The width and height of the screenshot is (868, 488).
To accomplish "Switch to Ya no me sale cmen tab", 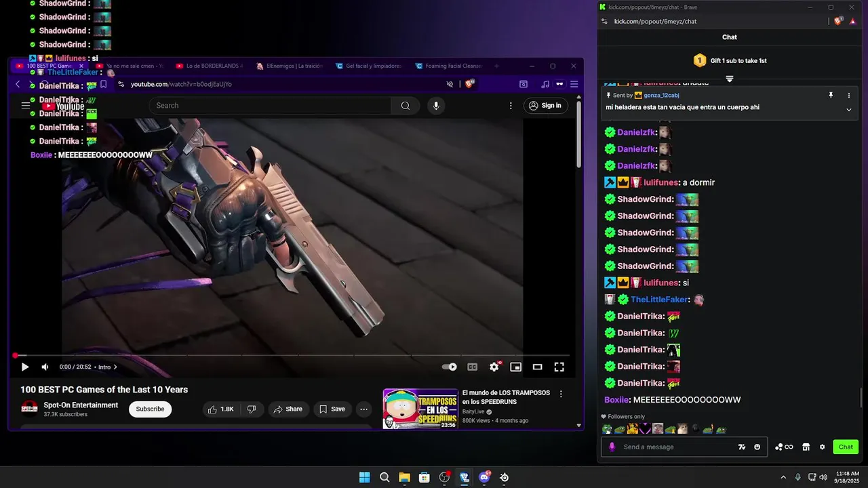I will [x=130, y=66].
